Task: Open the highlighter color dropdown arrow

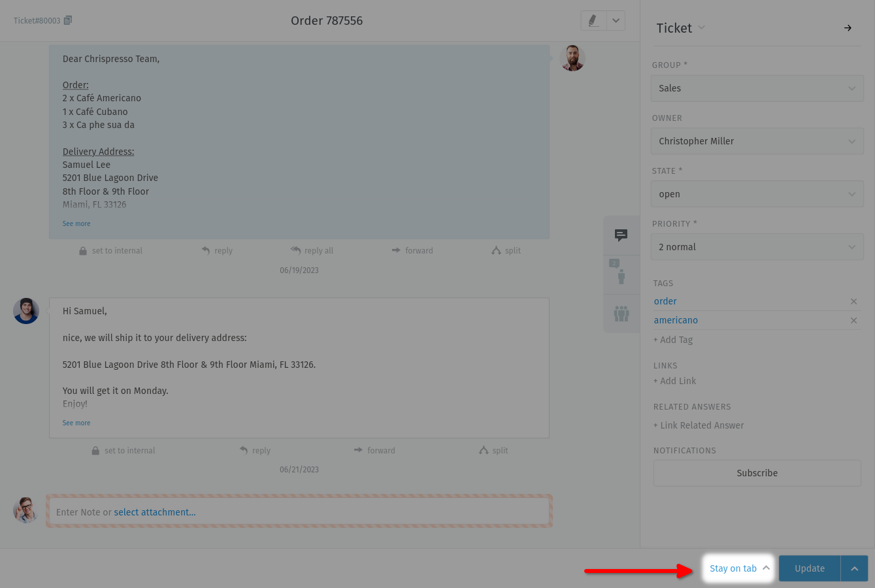Action: click(616, 21)
